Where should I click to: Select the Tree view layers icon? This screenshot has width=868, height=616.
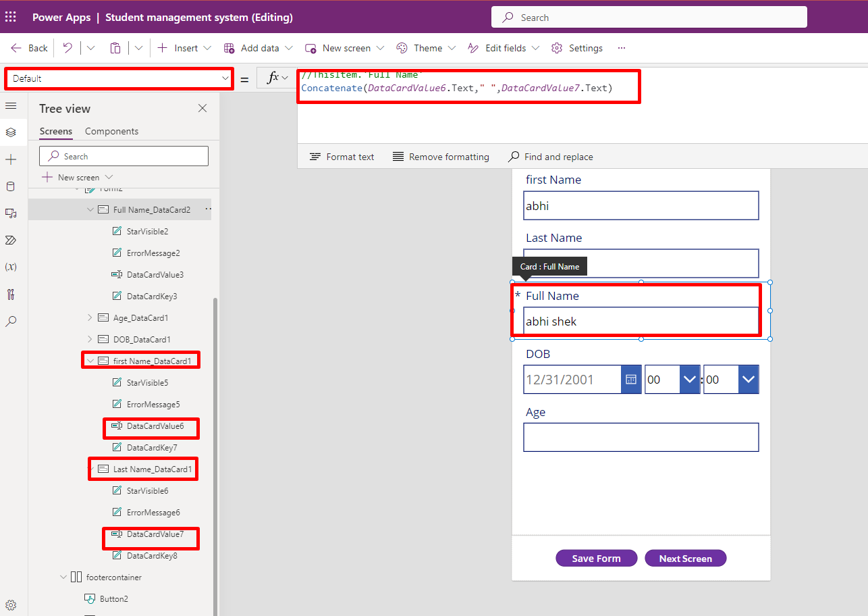(11, 132)
